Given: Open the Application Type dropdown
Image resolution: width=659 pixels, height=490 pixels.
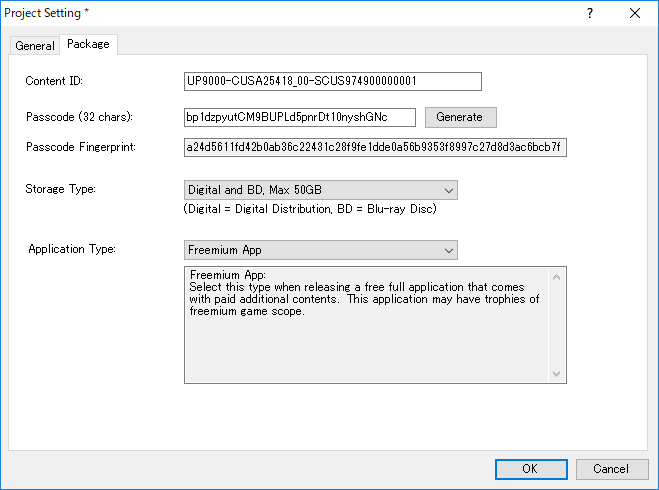Looking at the screenshot, I should click(321, 250).
